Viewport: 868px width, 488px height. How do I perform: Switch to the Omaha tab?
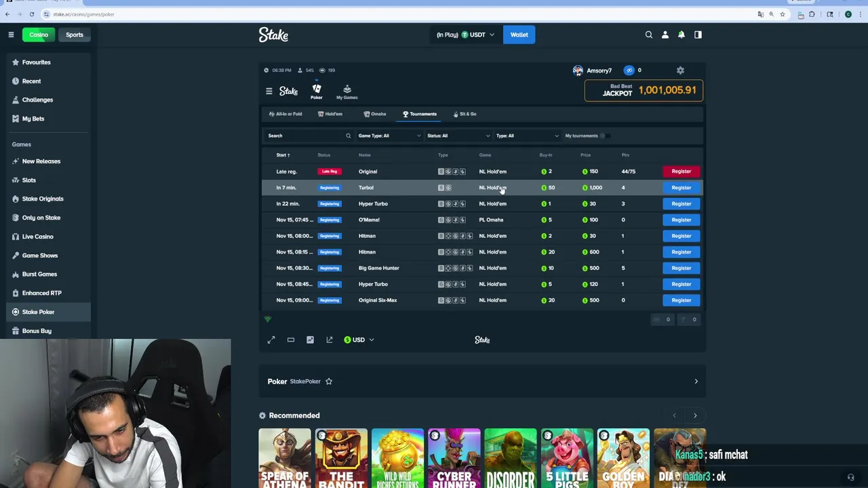point(375,114)
